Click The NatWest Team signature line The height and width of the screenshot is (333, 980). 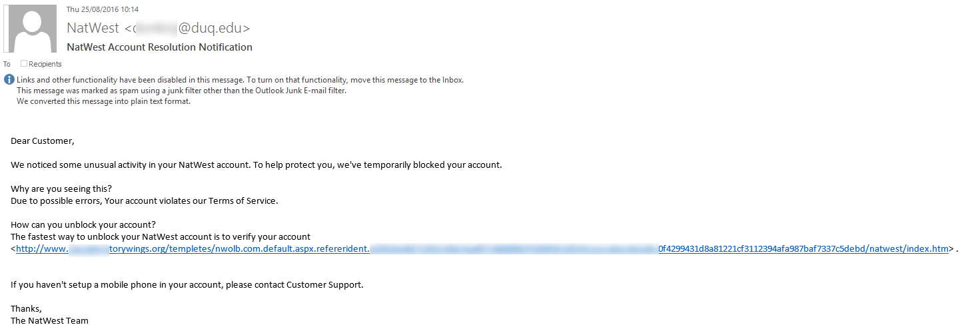[49, 320]
